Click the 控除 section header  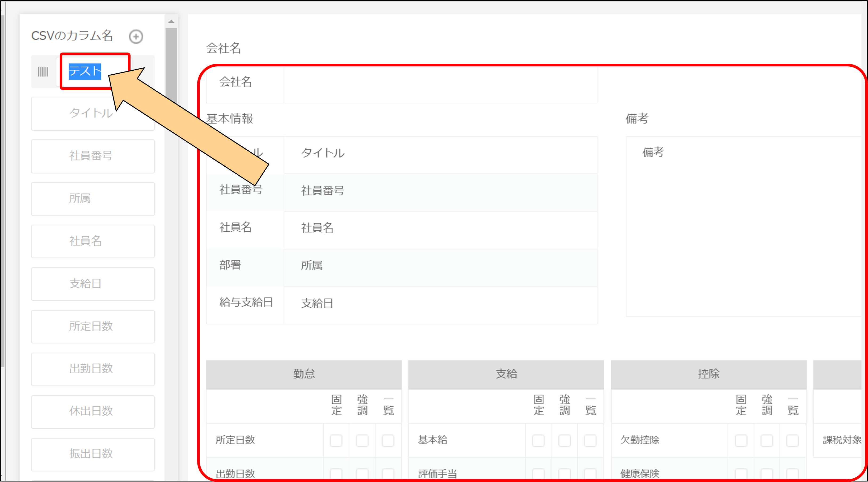708,374
